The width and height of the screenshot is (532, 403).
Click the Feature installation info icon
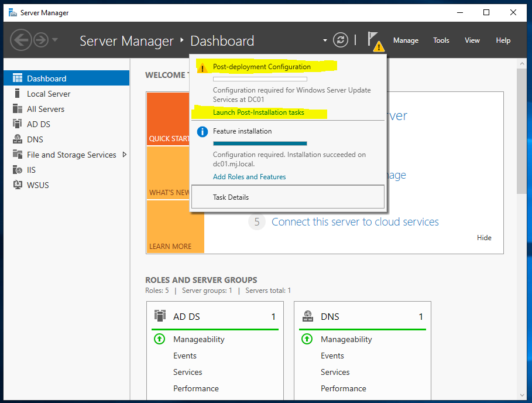[x=202, y=132]
